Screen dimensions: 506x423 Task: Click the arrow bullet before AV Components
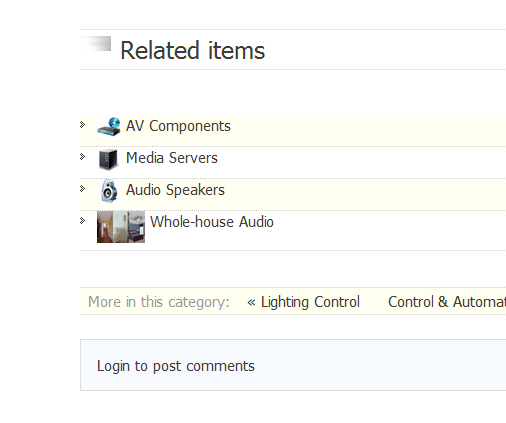(83, 125)
